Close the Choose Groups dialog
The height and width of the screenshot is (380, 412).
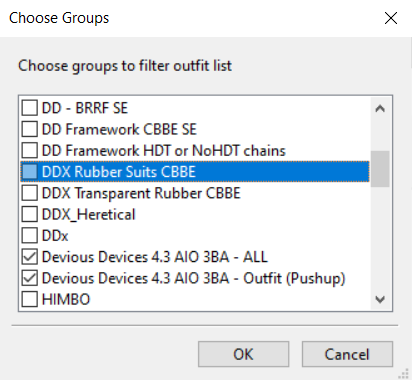click(x=391, y=18)
